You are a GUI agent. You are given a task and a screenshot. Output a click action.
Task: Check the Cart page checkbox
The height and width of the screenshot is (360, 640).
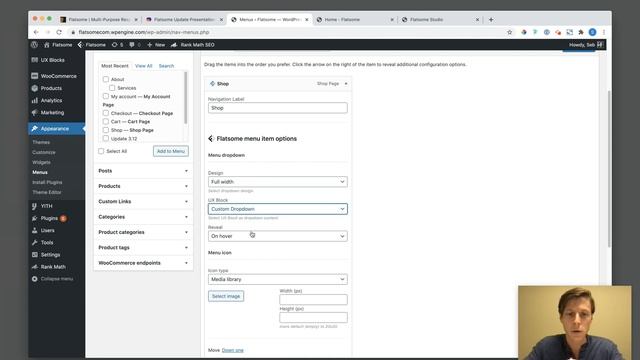tap(106, 122)
